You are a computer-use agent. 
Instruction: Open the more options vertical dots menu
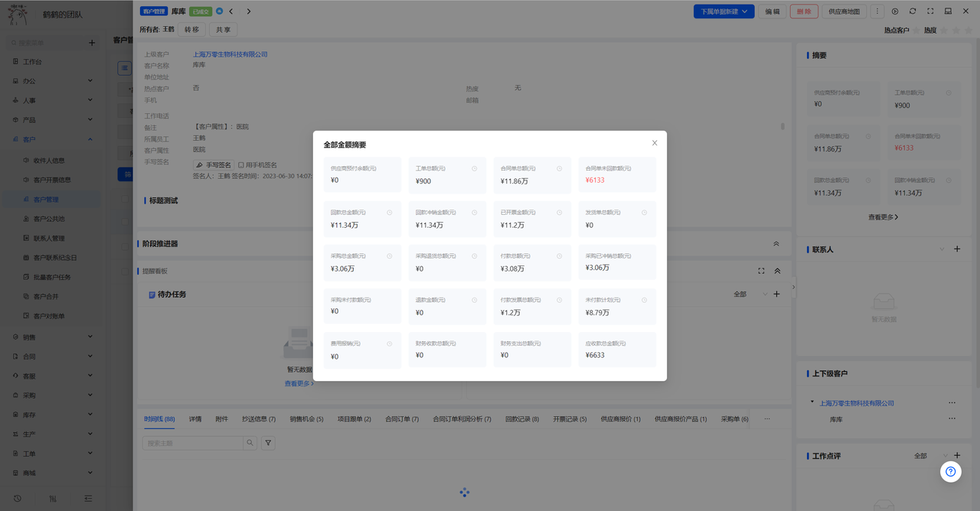(x=877, y=11)
